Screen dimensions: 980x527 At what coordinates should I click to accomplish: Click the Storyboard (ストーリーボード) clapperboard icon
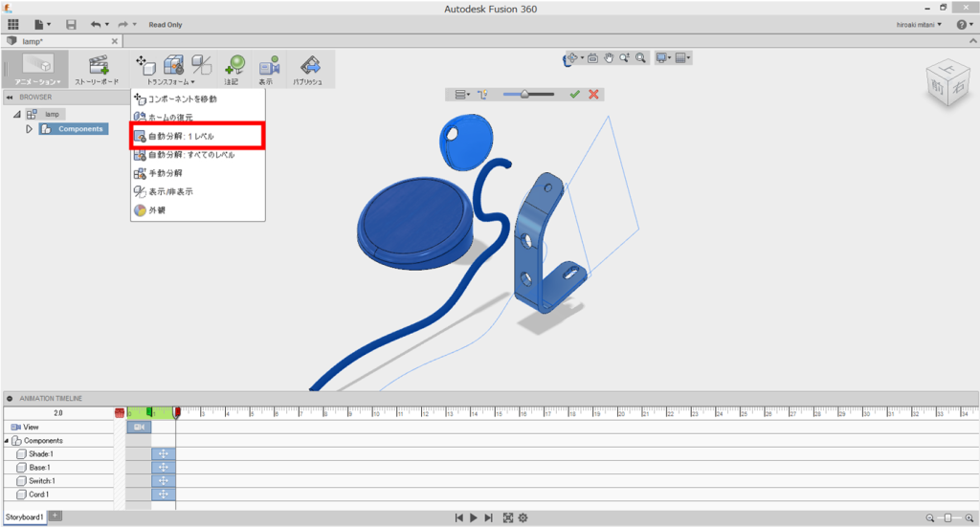tap(99, 65)
